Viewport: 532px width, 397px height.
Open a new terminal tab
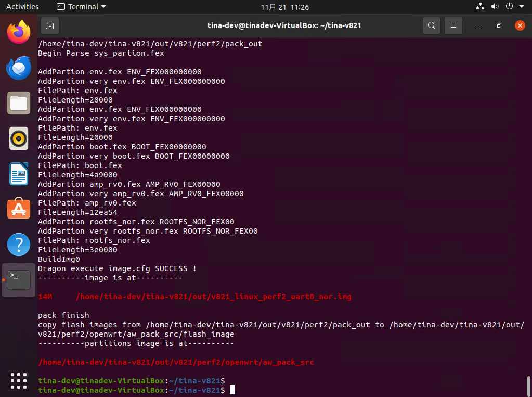[x=50, y=25]
